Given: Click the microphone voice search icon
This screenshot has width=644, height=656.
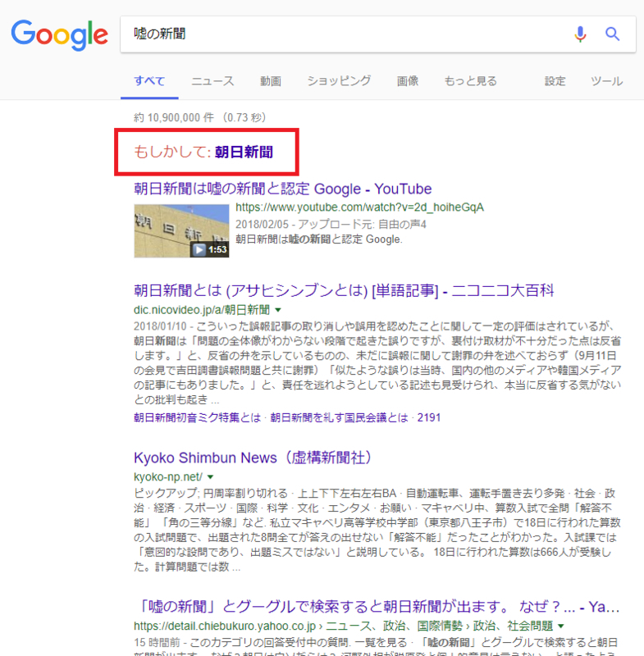Looking at the screenshot, I should (580, 34).
